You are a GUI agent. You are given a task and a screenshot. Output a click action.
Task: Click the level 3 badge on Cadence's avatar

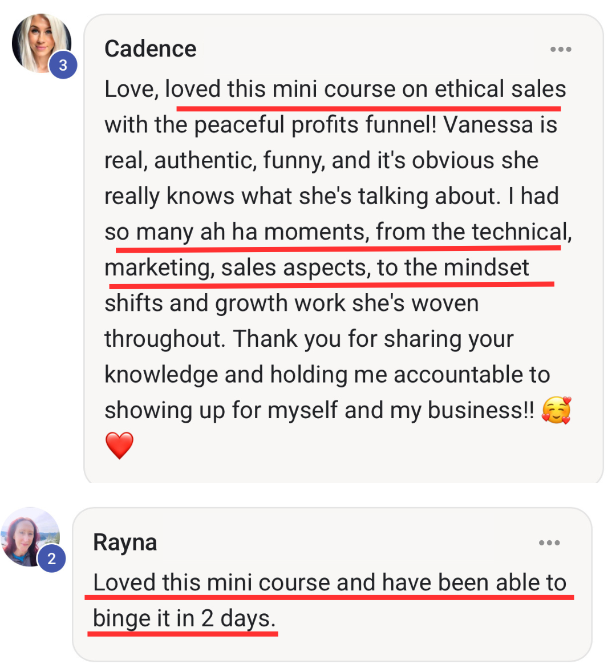[x=63, y=65]
